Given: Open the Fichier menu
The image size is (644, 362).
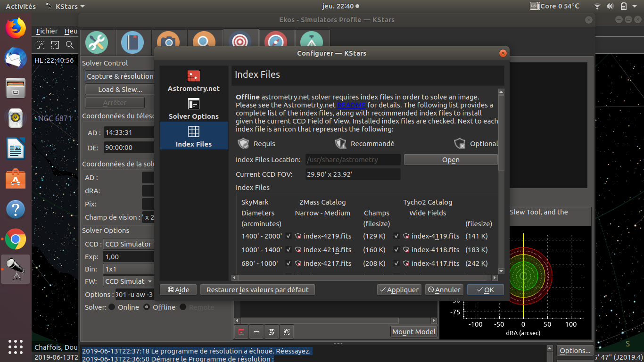Looking at the screenshot, I should 47,31.
